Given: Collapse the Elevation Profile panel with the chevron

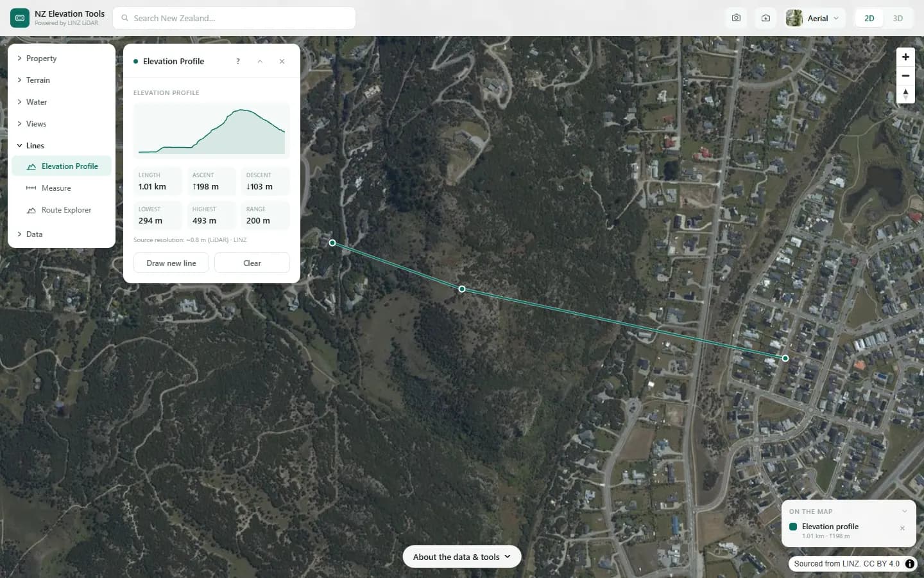Looking at the screenshot, I should click(x=260, y=62).
